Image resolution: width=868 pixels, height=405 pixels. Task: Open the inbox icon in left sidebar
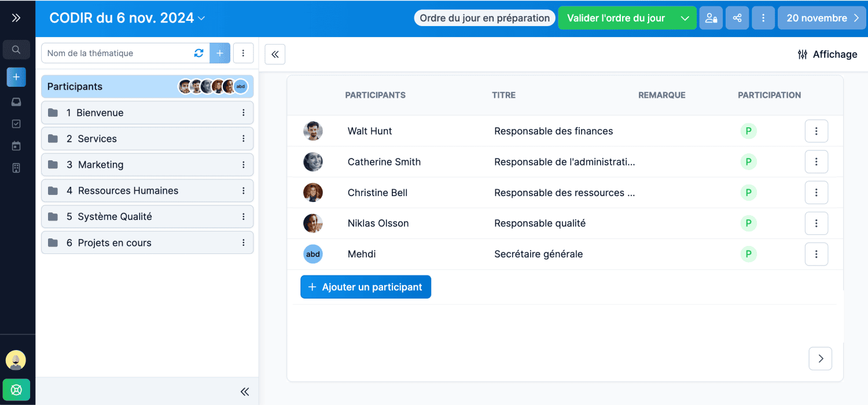pyautogui.click(x=16, y=102)
